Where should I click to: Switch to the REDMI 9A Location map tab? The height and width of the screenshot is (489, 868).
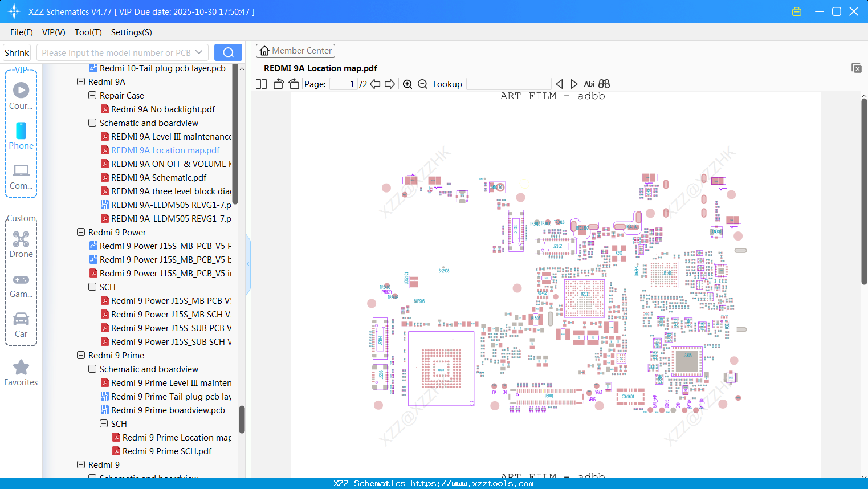(320, 68)
